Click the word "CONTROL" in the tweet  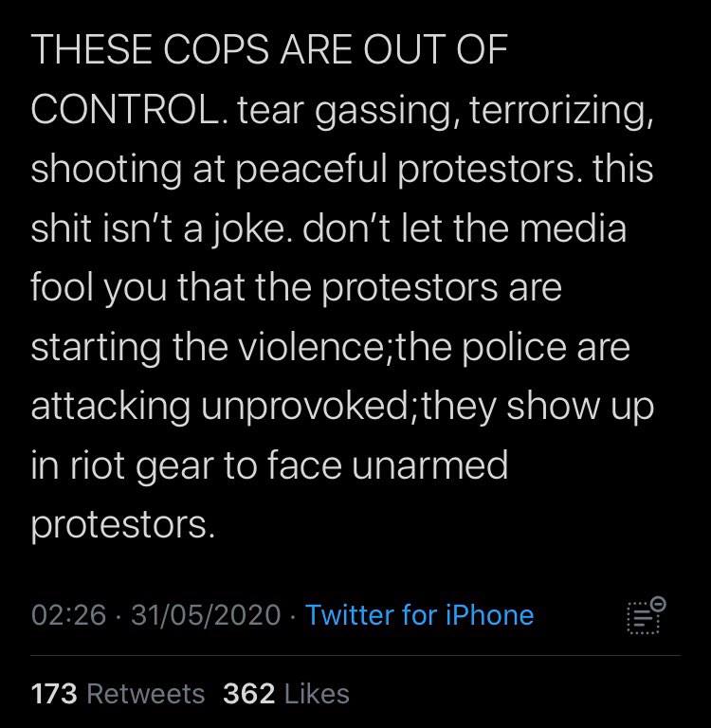tap(119, 110)
